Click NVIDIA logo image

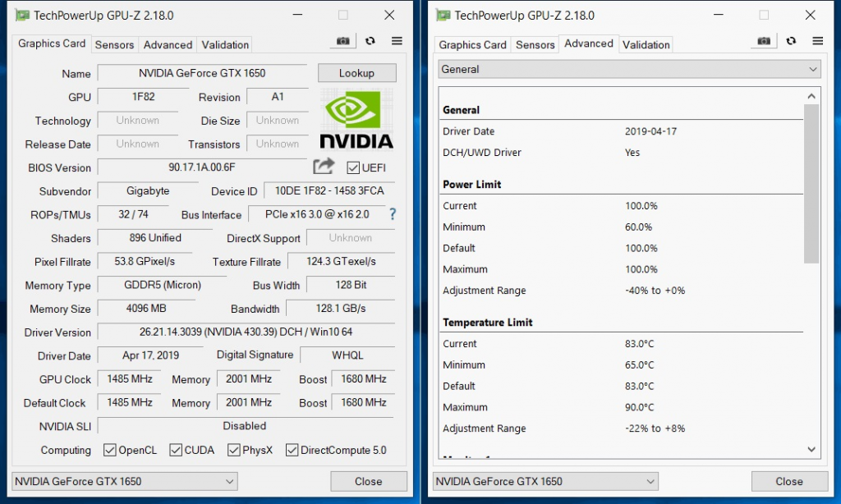click(356, 119)
